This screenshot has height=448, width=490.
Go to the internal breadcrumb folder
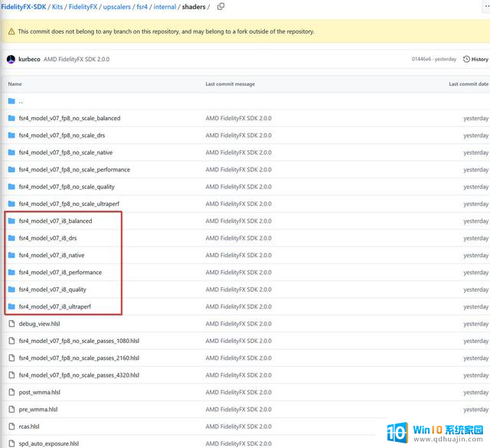tap(165, 7)
